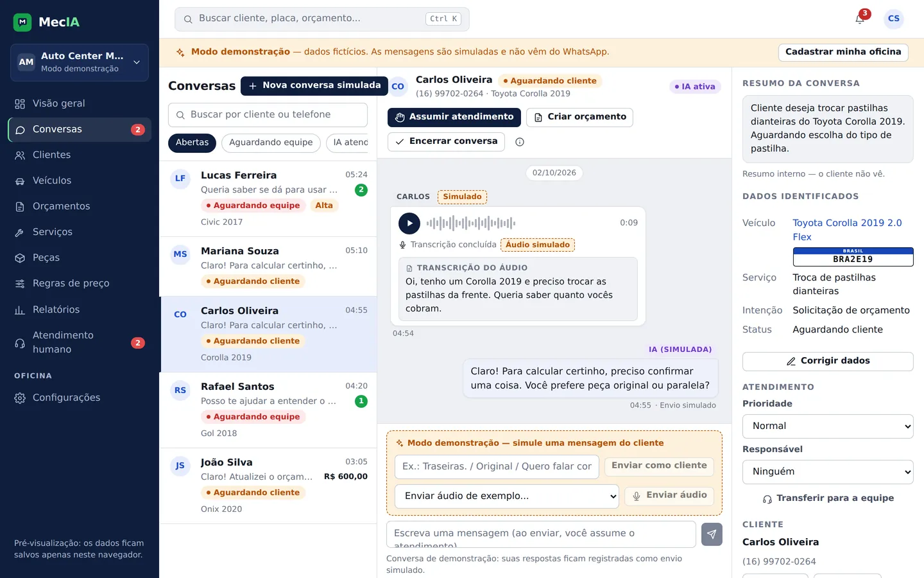Open Rafael Santos conversation
The height and width of the screenshot is (578, 924).
click(x=268, y=410)
